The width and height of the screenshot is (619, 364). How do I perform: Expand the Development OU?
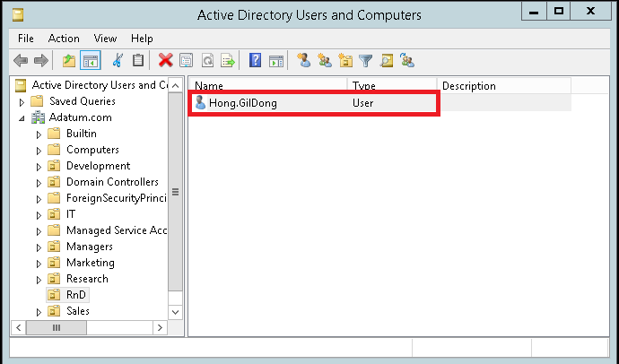pos(39,167)
